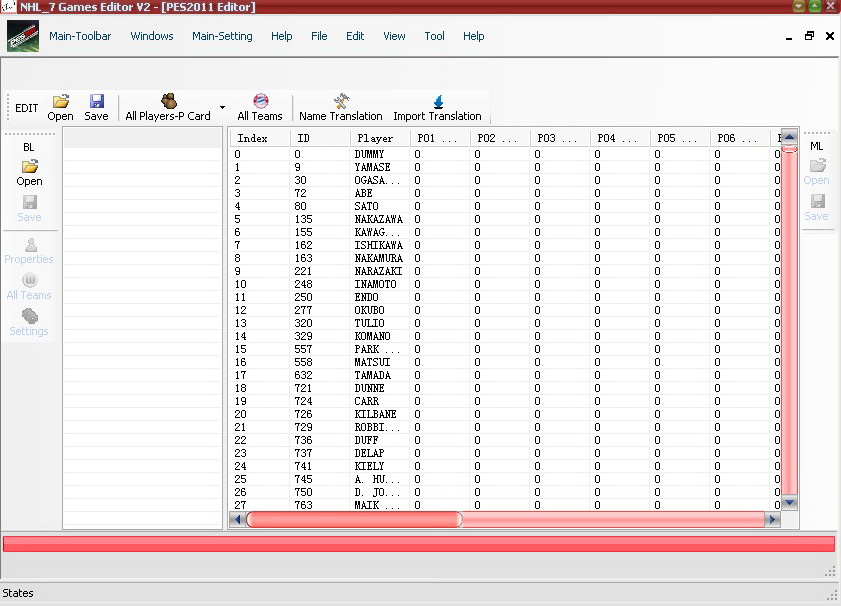This screenshot has width=841, height=606.
Task: Sort table by Index column header
Action: click(x=261, y=138)
